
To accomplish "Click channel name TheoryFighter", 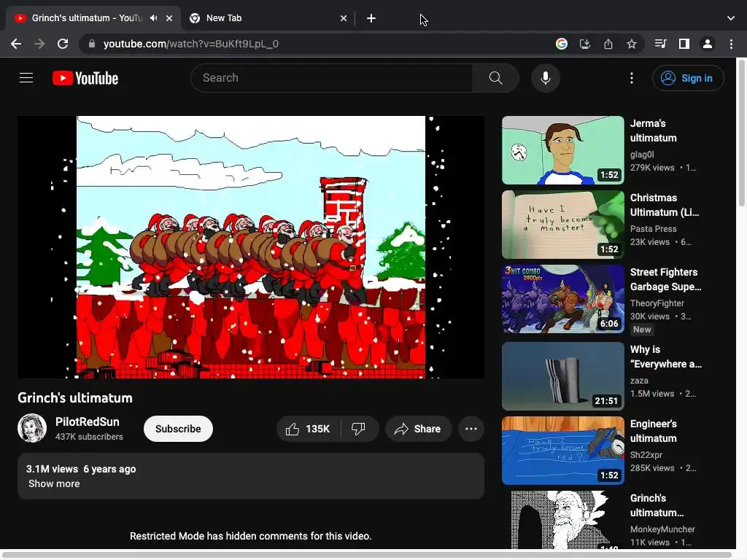I will (657, 303).
